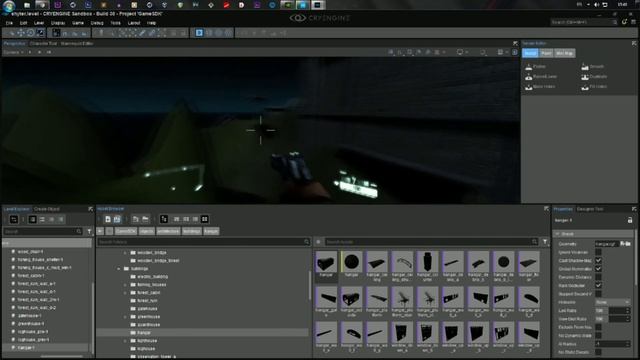Image resolution: width=640 pixels, height=360 pixels.
Task: Open the Game menu
Action: 78,23
